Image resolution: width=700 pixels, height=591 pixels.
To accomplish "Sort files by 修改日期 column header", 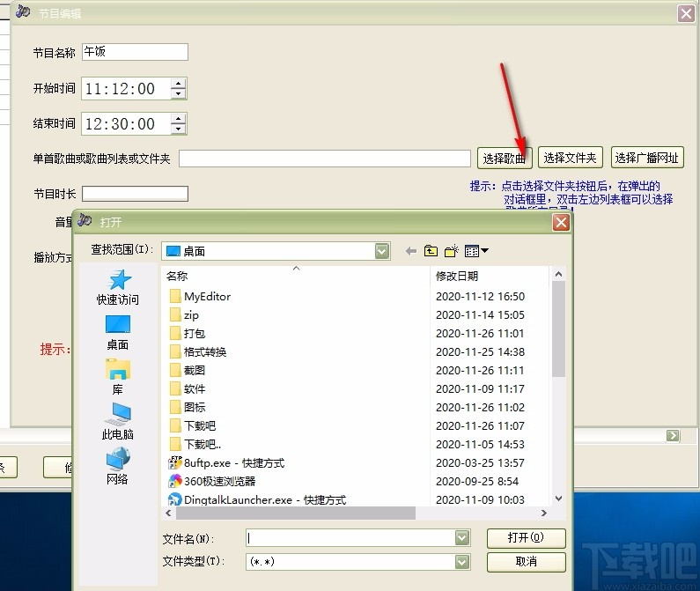I will (490, 276).
